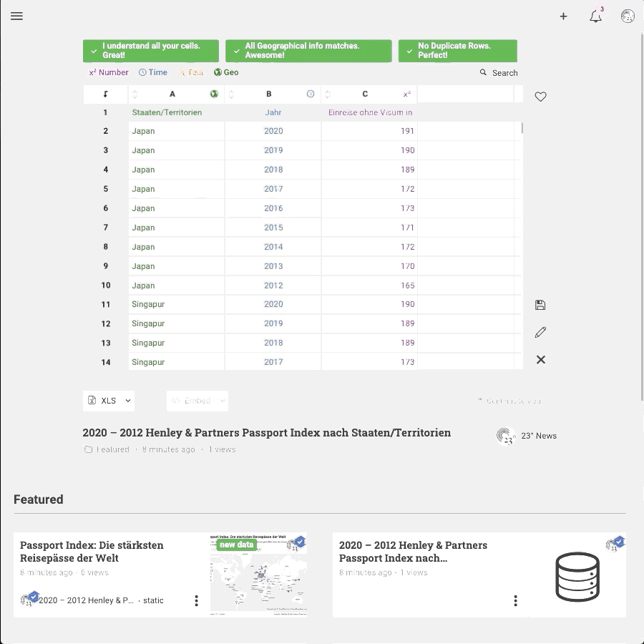Image resolution: width=644 pixels, height=644 pixels.
Task: Click 'All Geographical info matches' banner
Action: pyautogui.click(x=308, y=51)
